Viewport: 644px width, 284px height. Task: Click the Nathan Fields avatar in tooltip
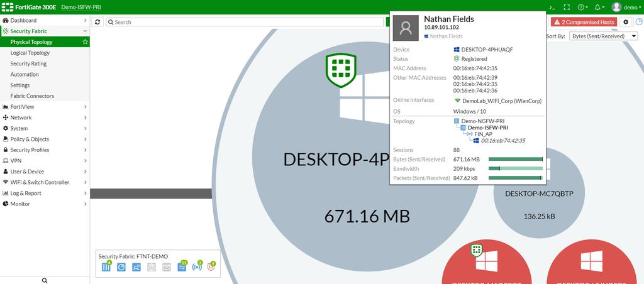[x=406, y=28]
